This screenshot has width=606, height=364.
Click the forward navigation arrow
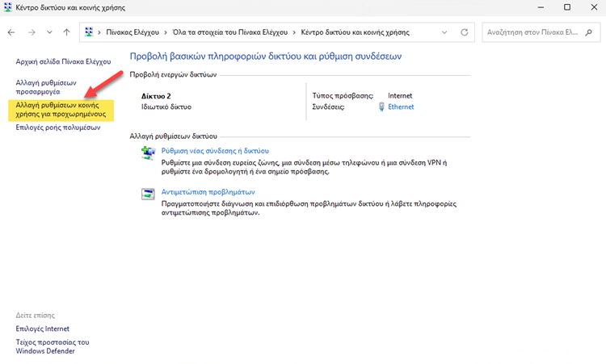[x=32, y=32]
